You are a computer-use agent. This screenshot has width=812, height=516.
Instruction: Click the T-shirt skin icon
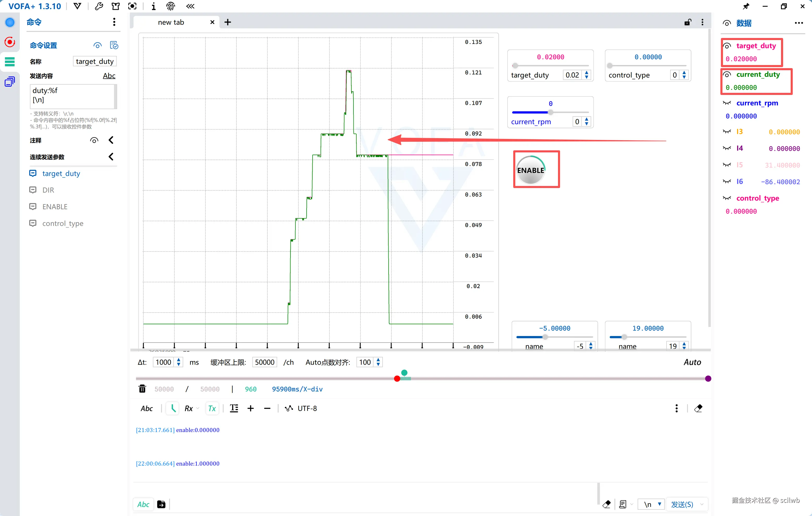(116, 6)
